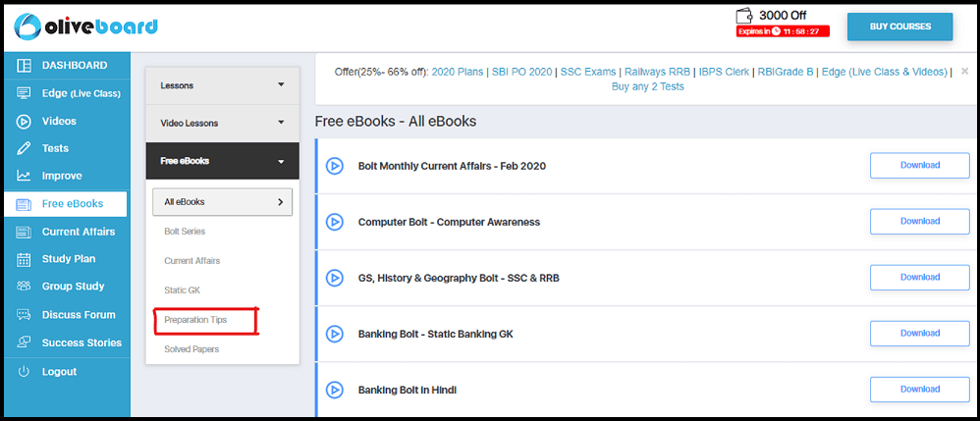Open Solved Papers category
This screenshot has width=980, height=421.
pyautogui.click(x=191, y=349)
